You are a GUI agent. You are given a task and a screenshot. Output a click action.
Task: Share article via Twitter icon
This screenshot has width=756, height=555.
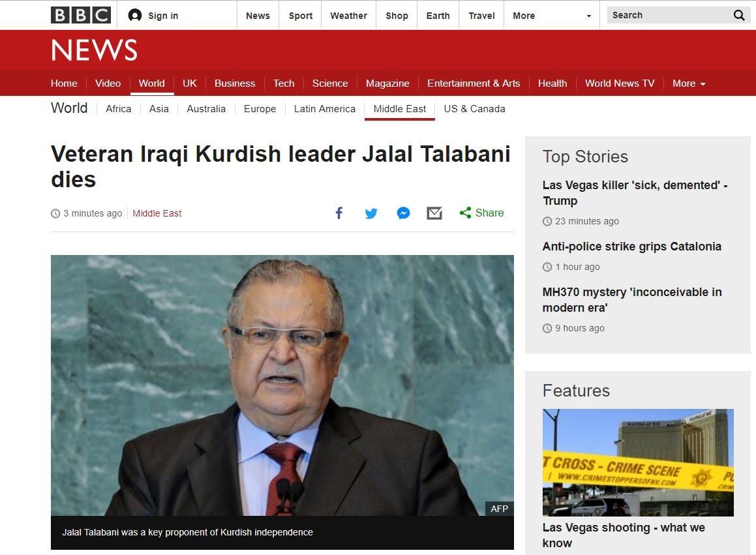pyautogui.click(x=371, y=213)
